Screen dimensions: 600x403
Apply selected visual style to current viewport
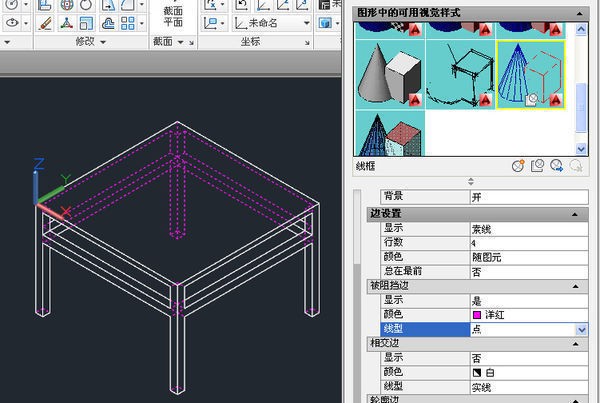click(x=537, y=167)
